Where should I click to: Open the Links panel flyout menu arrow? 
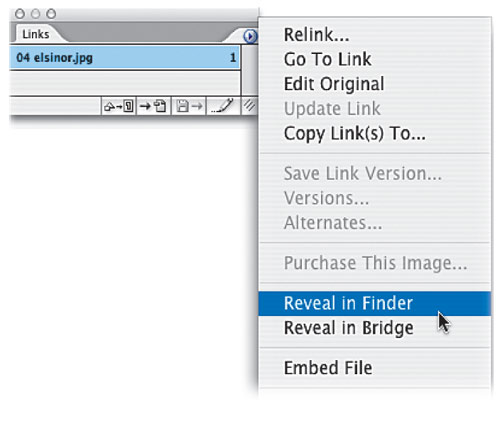[x=250, y=36]
